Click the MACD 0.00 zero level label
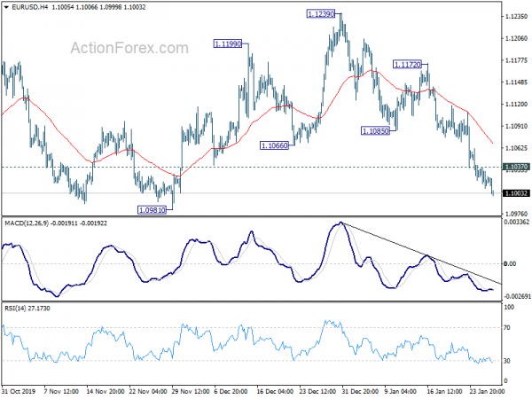 coord(510,263)
